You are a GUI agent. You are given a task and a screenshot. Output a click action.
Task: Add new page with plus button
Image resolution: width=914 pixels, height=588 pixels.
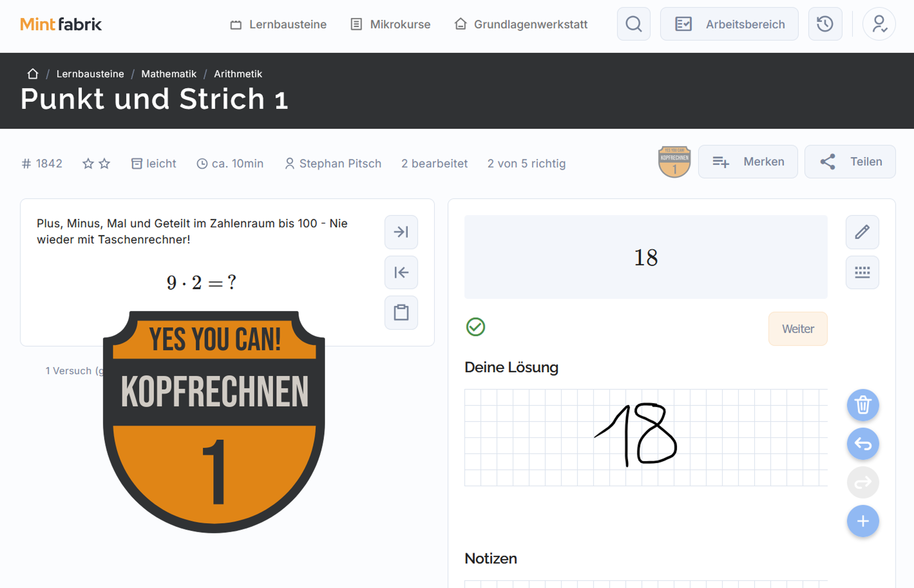pos(862,521)
